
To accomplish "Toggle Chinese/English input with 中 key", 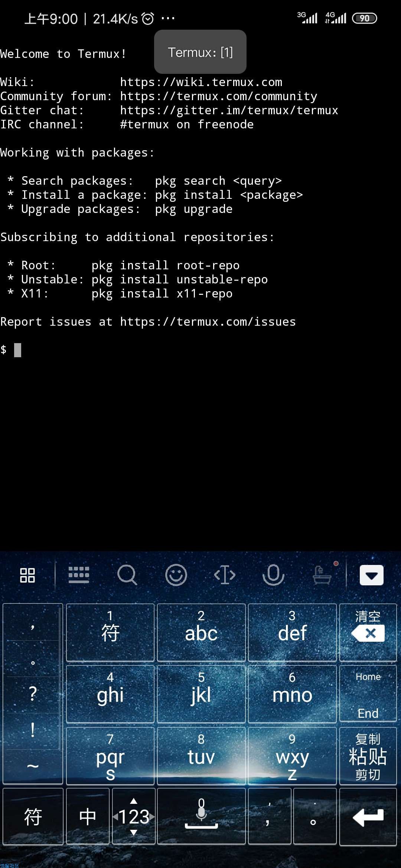I will (x=88, y=816).
